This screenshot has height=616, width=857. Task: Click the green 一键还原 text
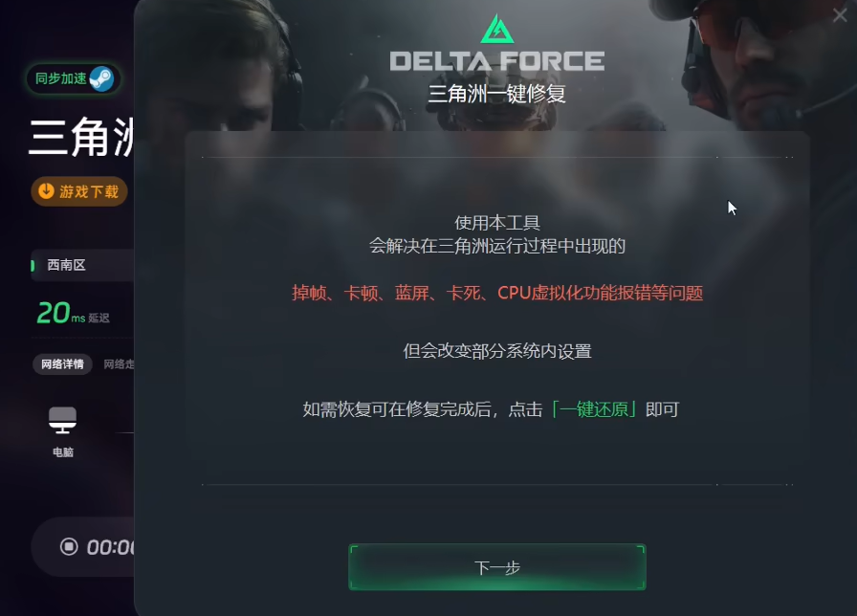point(594,409)
